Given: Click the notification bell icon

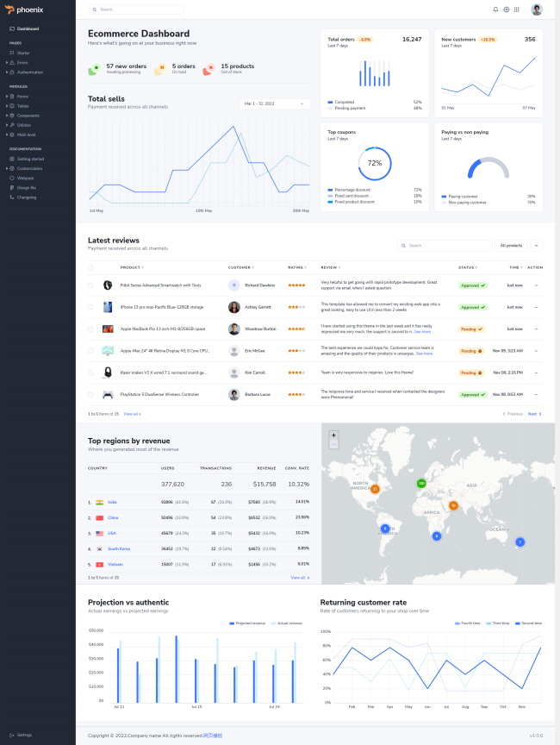Looking at the screenshot, I should (x=495, y=9).
